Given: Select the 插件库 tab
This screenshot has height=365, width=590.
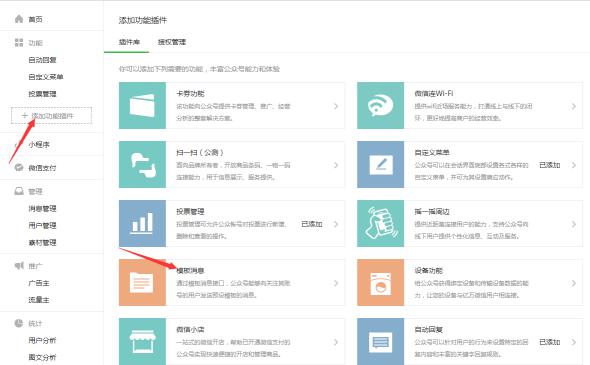Looking at the screenshot, I should tap(129, 42).
